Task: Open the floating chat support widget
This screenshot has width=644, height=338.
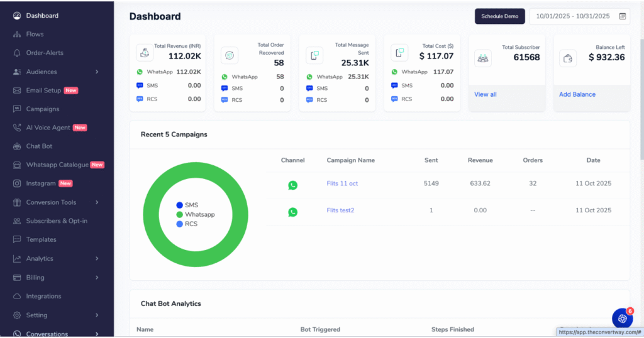Action: (622, 318)
